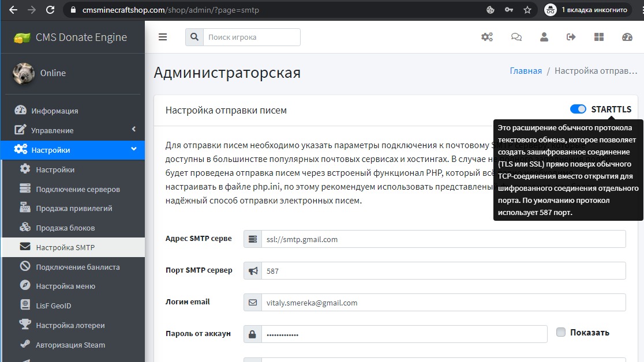Click the user profile icon

coord(544,37)
